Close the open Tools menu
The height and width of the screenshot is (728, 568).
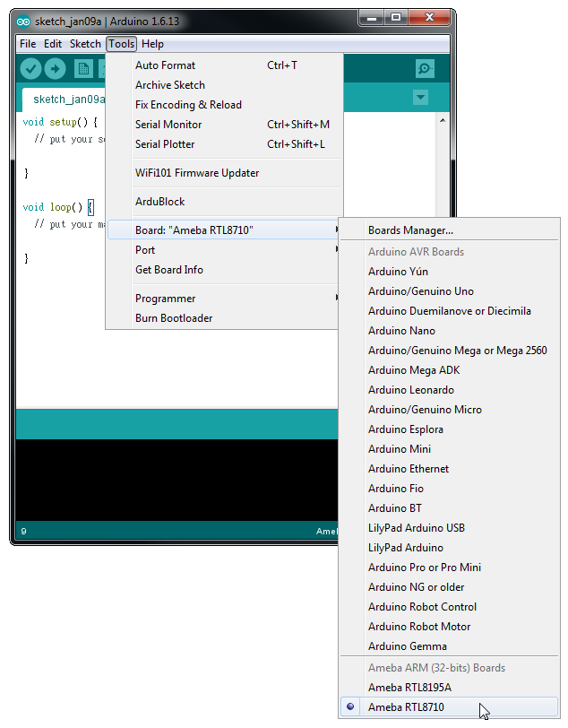click(x=122, y=44)
